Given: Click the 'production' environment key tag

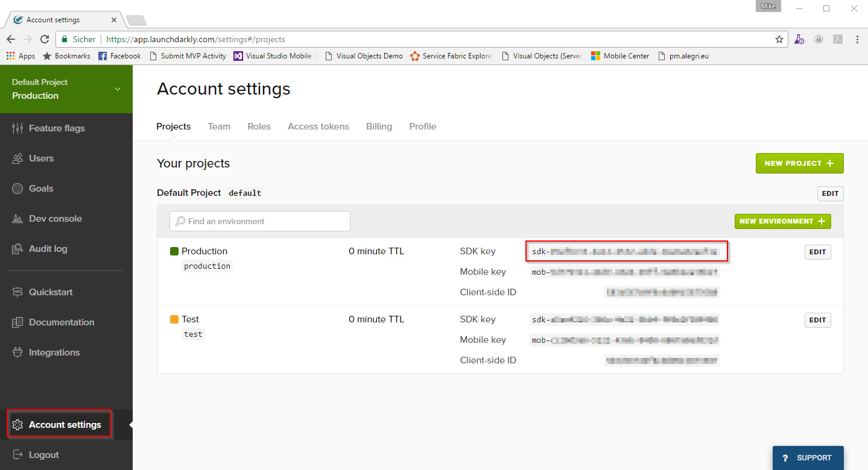Looking at the screenshot, I should click(x=207, y=266).
